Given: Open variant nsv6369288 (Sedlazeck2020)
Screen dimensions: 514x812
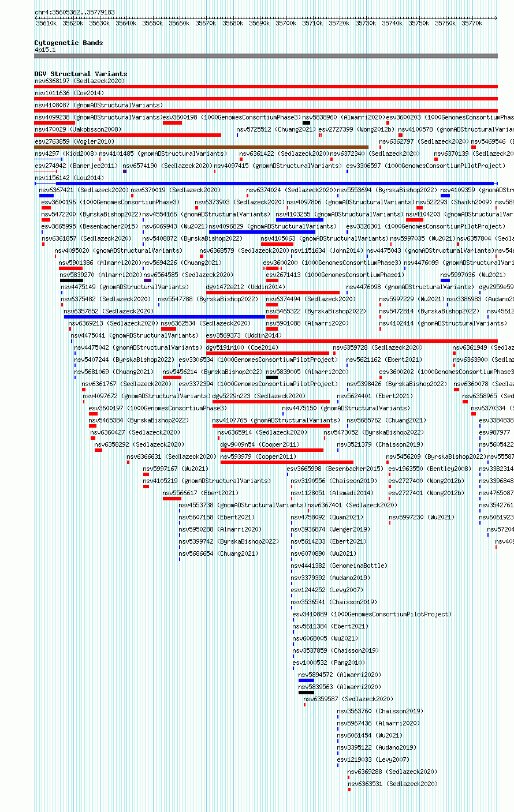Looking at the screenshot, I should pos(392,772).
